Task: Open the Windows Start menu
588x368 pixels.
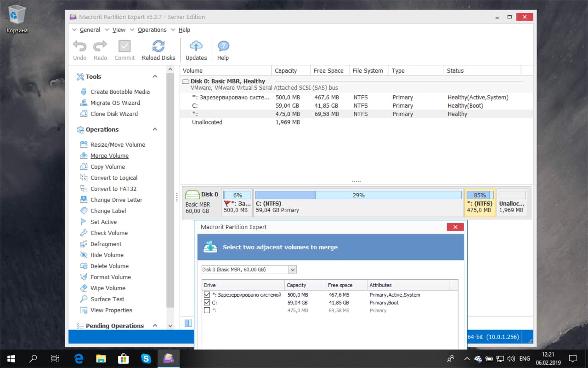Action: point(11,358)
